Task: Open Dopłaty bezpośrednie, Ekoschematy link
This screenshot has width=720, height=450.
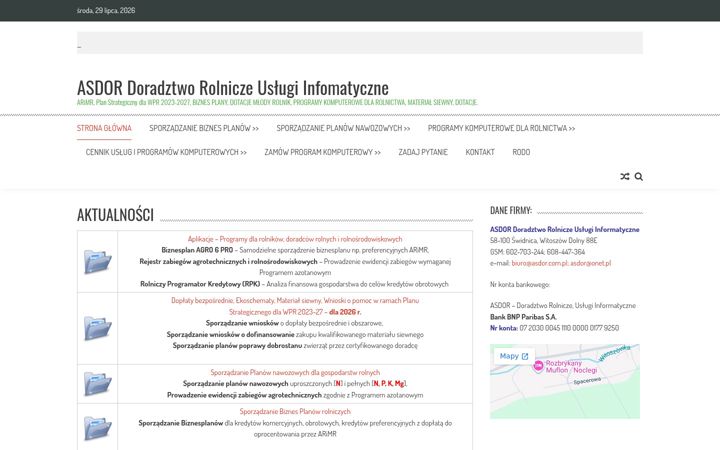Action: (295, 306)
